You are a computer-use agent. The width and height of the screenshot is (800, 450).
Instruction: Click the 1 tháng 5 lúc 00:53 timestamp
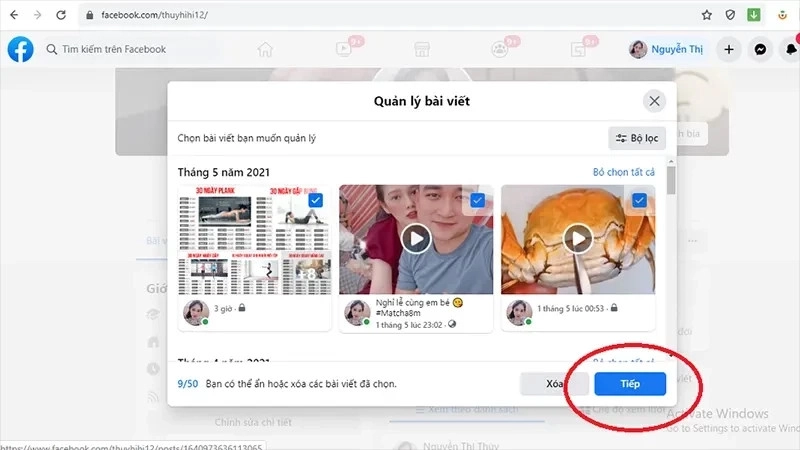(570, 308)
